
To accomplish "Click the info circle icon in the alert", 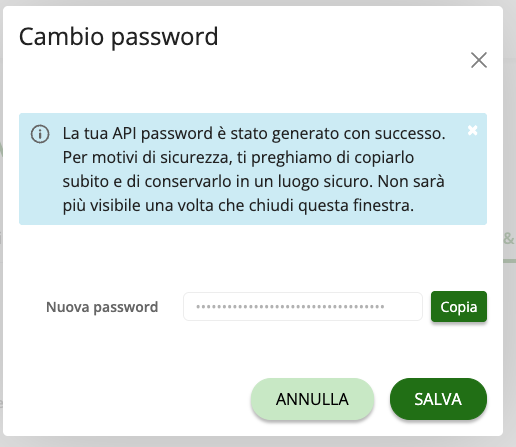I will click(40, 134).
